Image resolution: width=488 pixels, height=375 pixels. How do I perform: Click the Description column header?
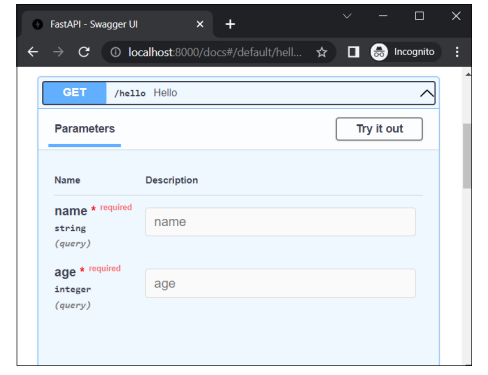[172, 180]
